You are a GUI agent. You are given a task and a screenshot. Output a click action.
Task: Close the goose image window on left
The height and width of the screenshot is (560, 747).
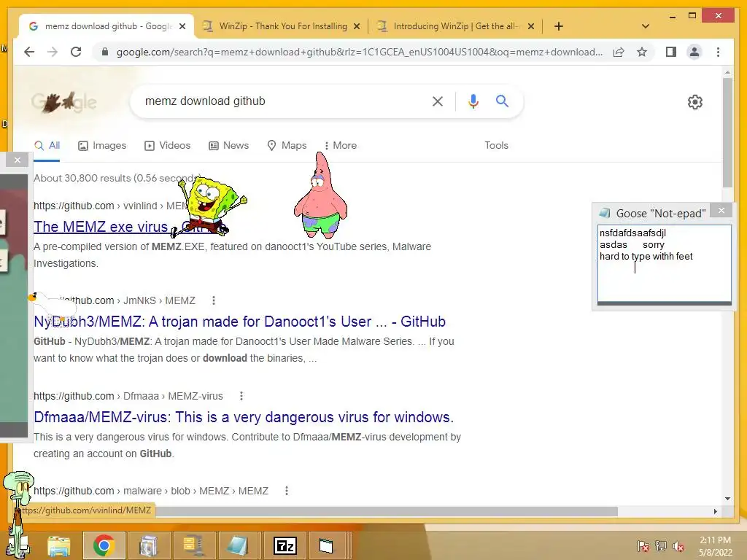point(18,160)
